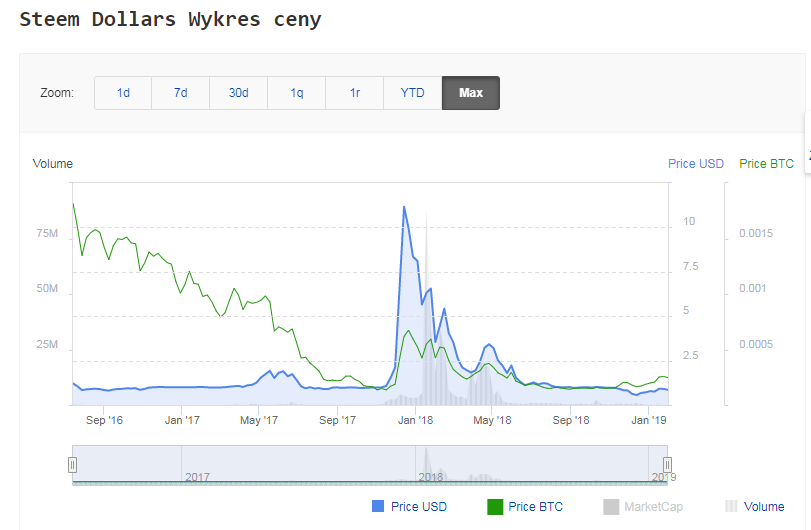This screenshot has height=530, width=811.
Task: Set zoom range to 30d
Action: point(238,93)
